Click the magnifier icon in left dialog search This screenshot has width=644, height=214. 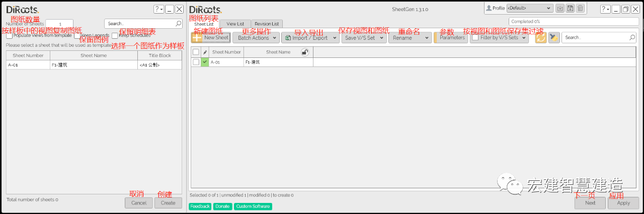[178, 23]
